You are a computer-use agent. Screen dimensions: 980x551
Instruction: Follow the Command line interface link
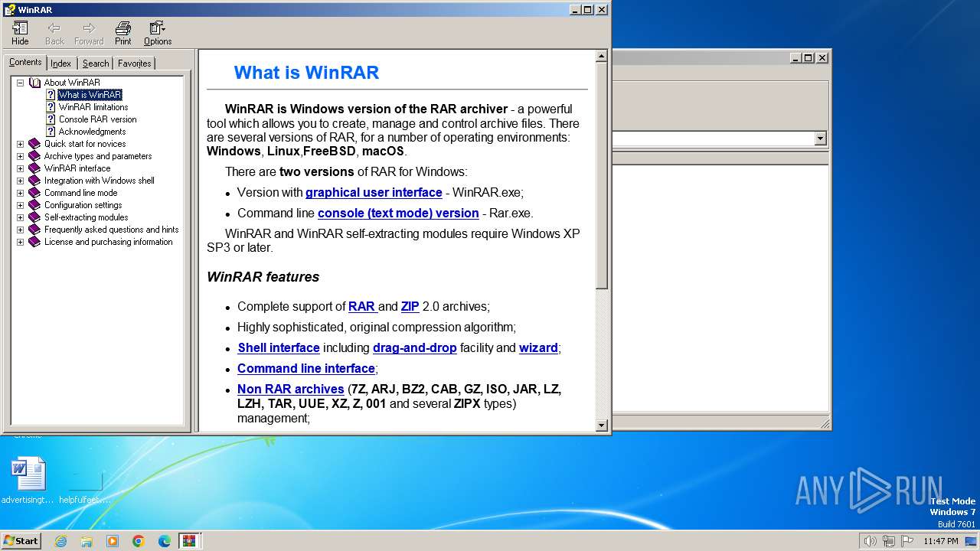coord(306,369)
